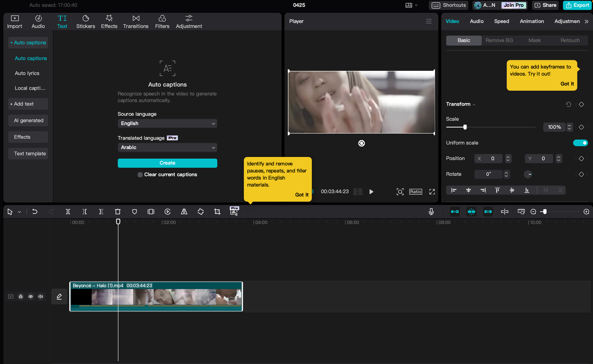
Task: Open the Transitions panel
Action: [x=136, y=21]
